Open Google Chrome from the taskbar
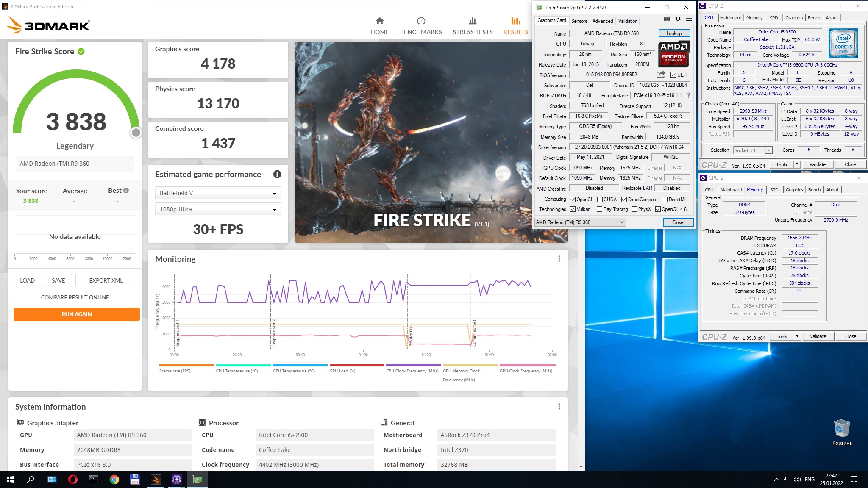This screenshot has width=868, height=488. click(114, 480)
